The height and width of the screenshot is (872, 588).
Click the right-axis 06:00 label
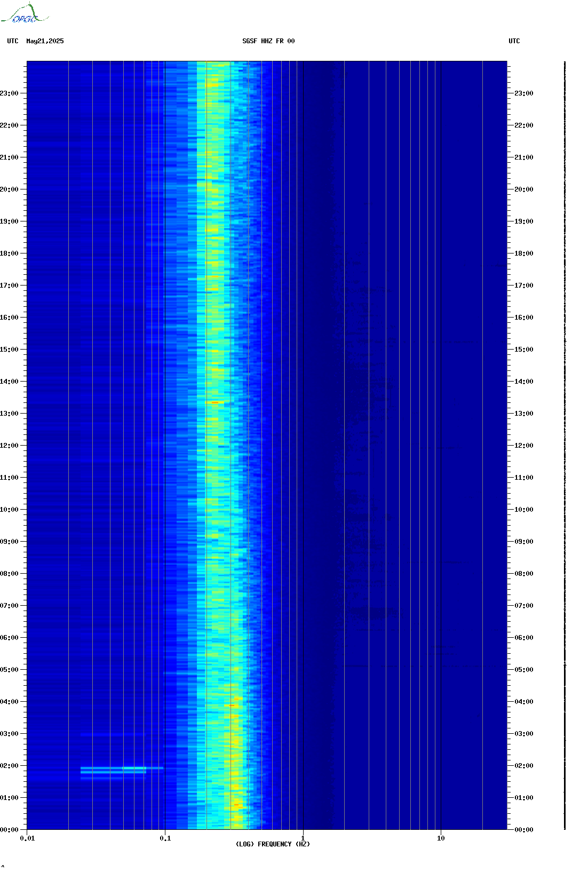tap(524, 638)
